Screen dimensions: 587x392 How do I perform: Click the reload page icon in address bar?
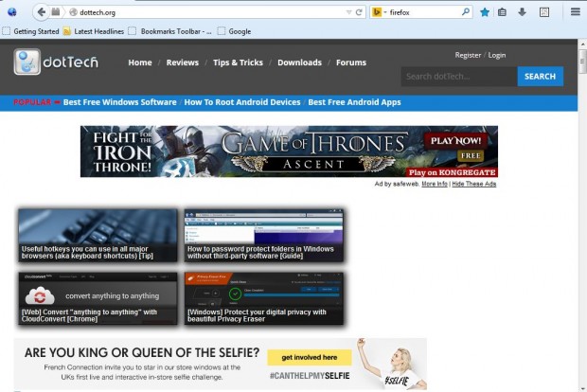359,12
